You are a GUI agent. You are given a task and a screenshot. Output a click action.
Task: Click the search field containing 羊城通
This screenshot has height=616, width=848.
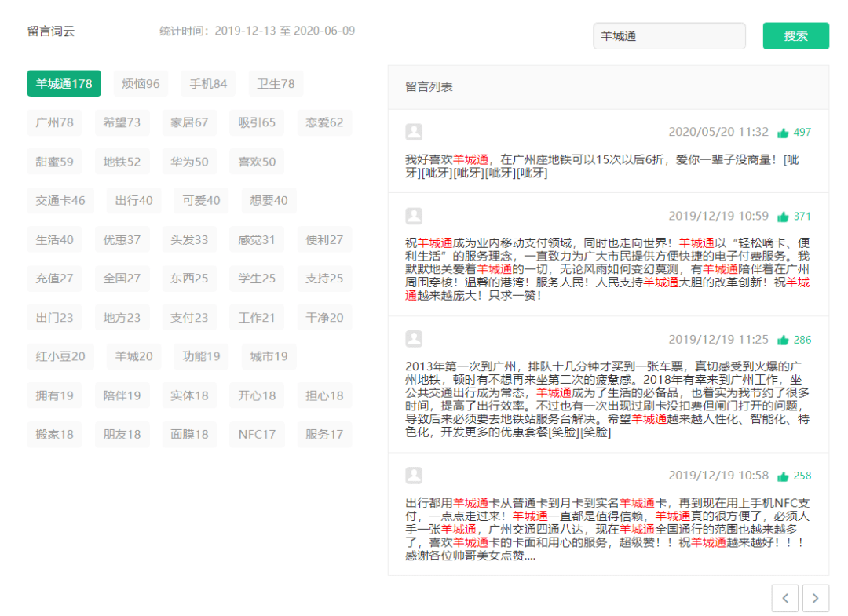[x=669, y=36]
